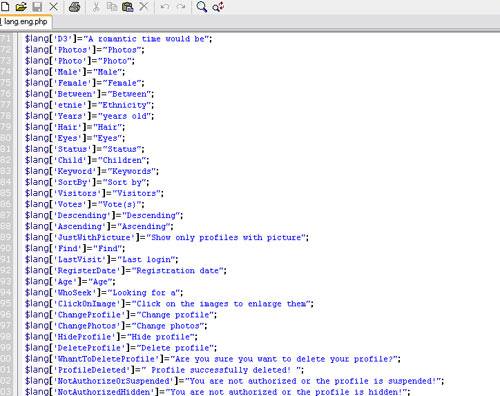
Task: Click the $lang['Eyes'] line
Action: click(75, 138)
